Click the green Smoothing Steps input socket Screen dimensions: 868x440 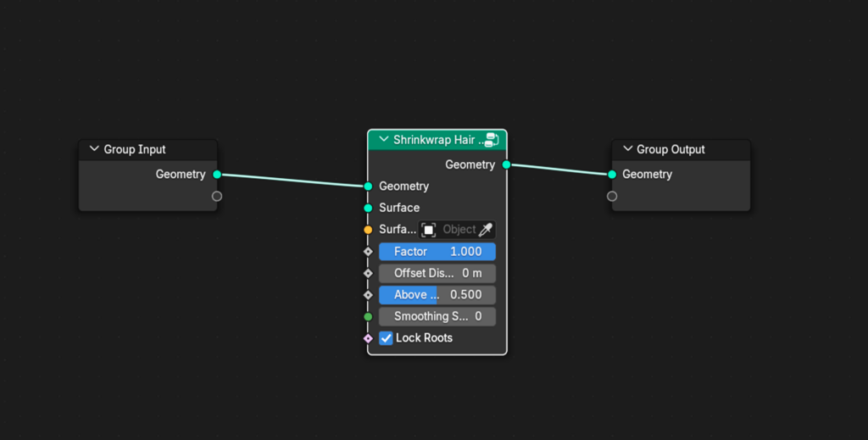coord(368,316)
